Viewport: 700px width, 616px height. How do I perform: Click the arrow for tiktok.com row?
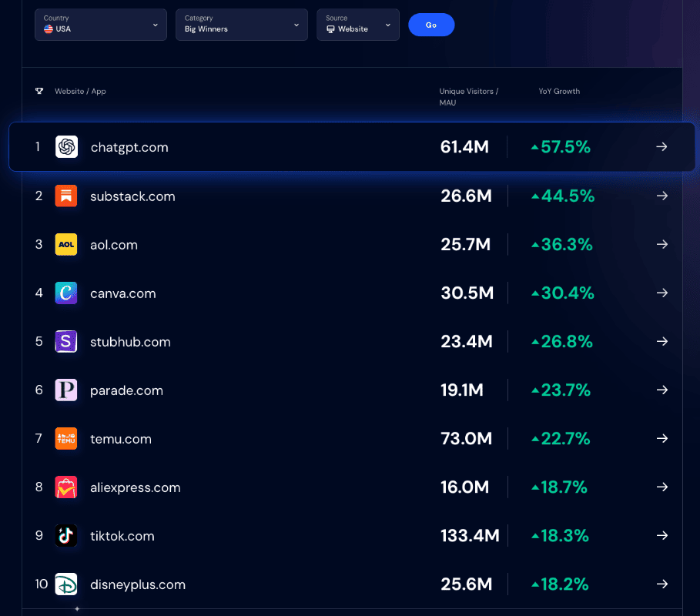tap(661, 536)
